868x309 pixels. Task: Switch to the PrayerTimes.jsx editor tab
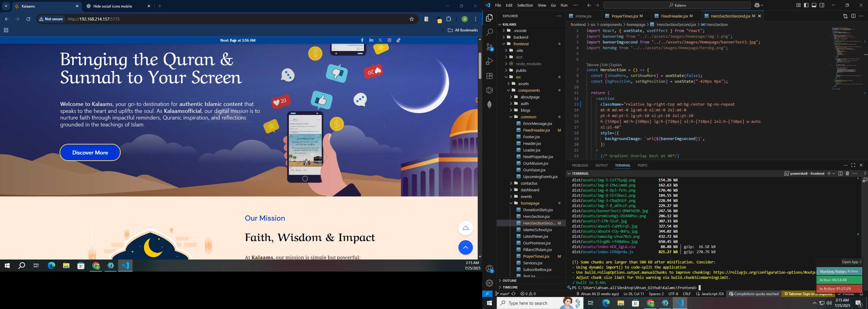[x=624, y=16]
